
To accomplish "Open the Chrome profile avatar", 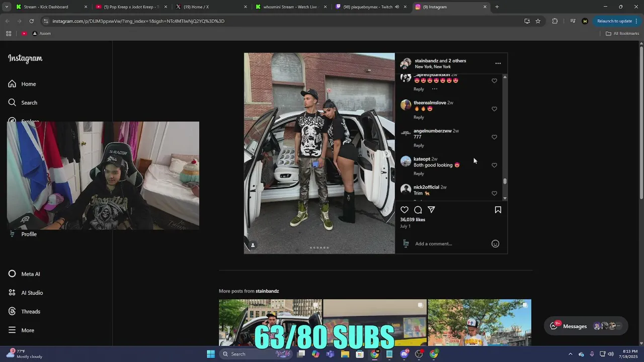I will click(x=585, y=21).
